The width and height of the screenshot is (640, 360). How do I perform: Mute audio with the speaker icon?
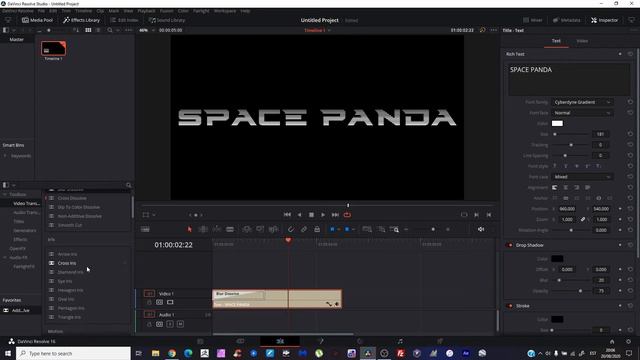(481, 229)
